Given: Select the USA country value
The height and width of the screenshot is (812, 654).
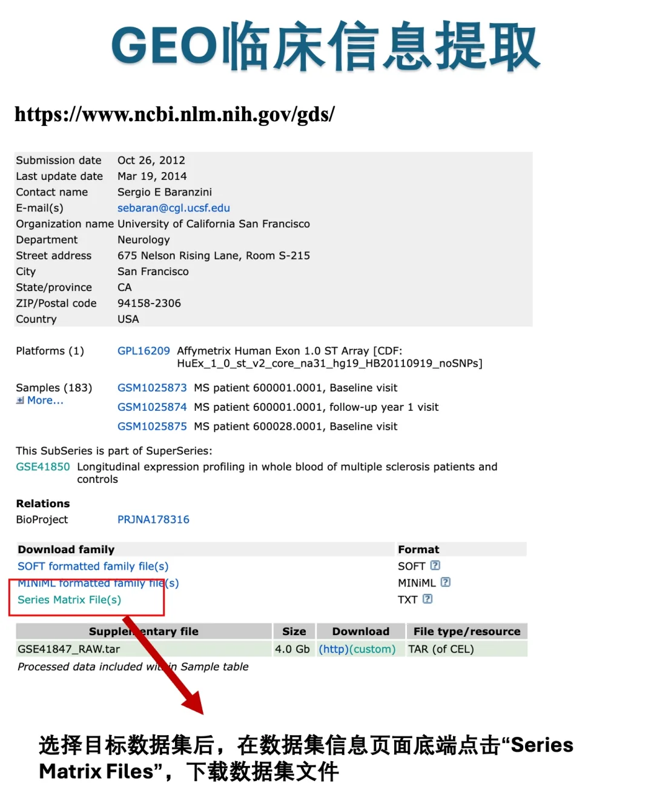Looking at the screenshot, I should [128, 319].
